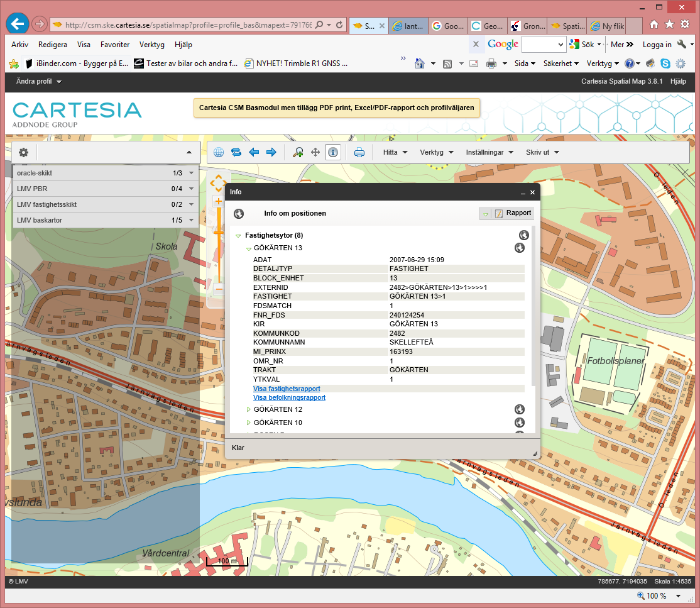Click the Logga in toolbar button
This screenshot has height=608, width=700.
pos(657,44)
